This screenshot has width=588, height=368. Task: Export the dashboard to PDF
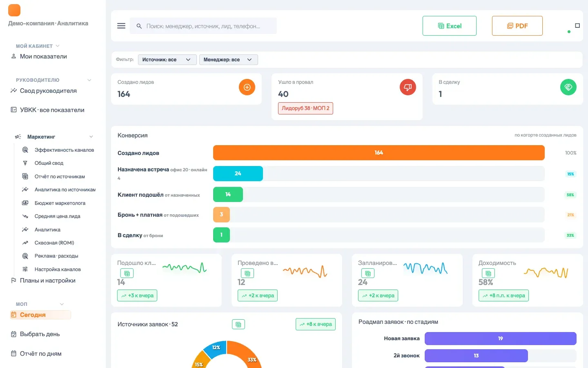click(517, 26)
